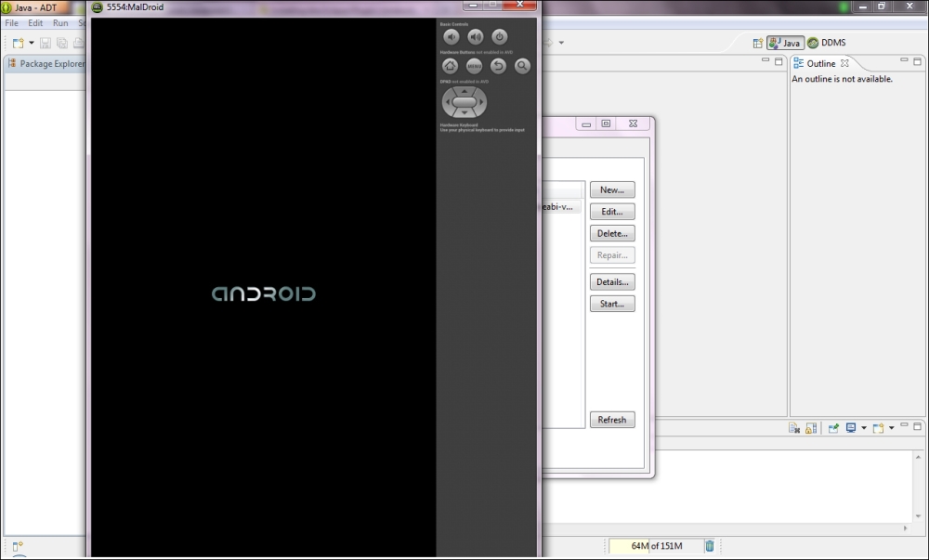Screen dimensions: 929x560
Task: Click Start... in the AVD Manager
Action: tap(612, 305)
